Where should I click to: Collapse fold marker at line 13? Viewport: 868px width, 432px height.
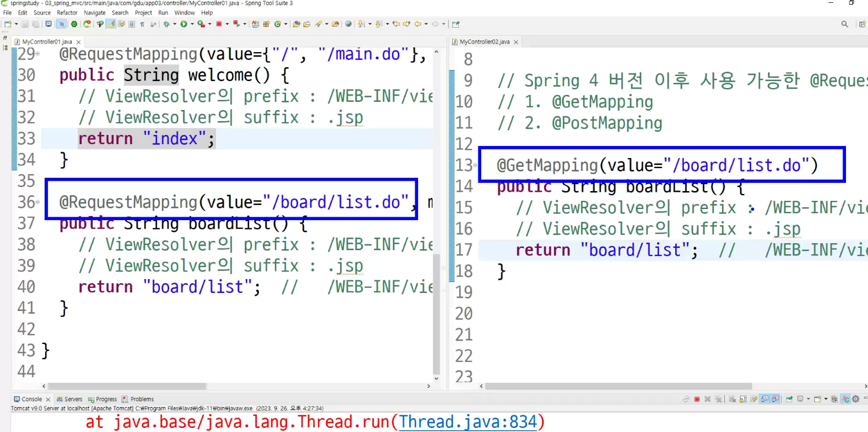pos(475,165)
